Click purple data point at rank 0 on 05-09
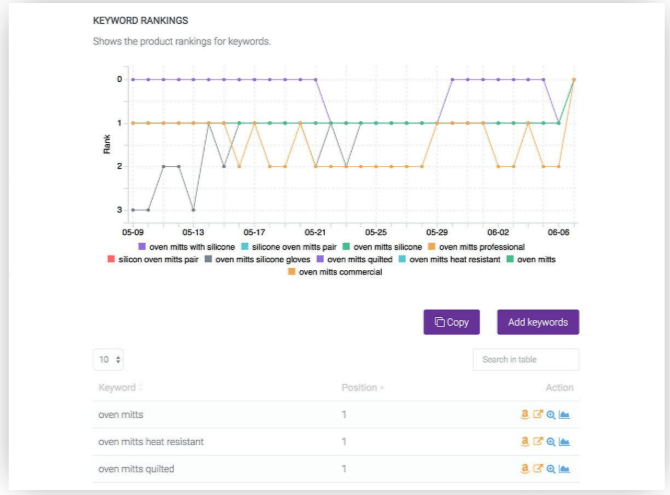Screen dimensions: 670x495 133,80
